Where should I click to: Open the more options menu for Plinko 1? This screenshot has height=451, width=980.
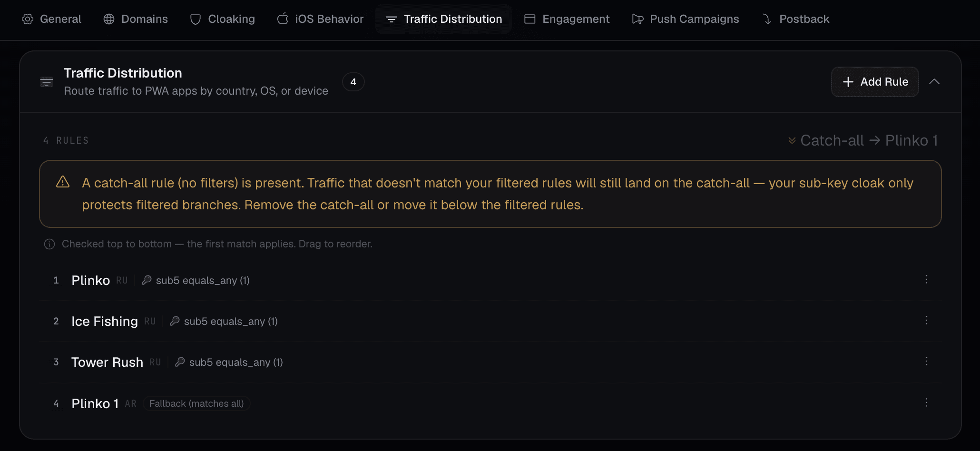pyautogui.click(x=927, y=403)
